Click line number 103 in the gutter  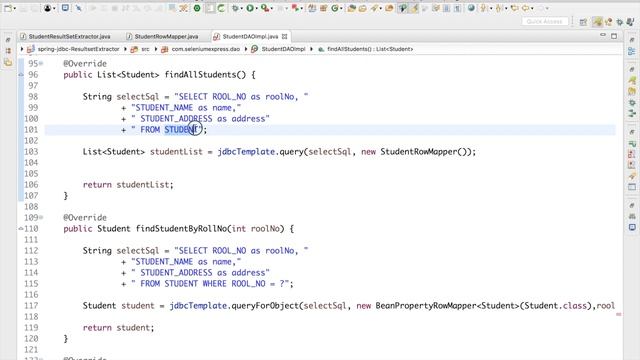31,152
